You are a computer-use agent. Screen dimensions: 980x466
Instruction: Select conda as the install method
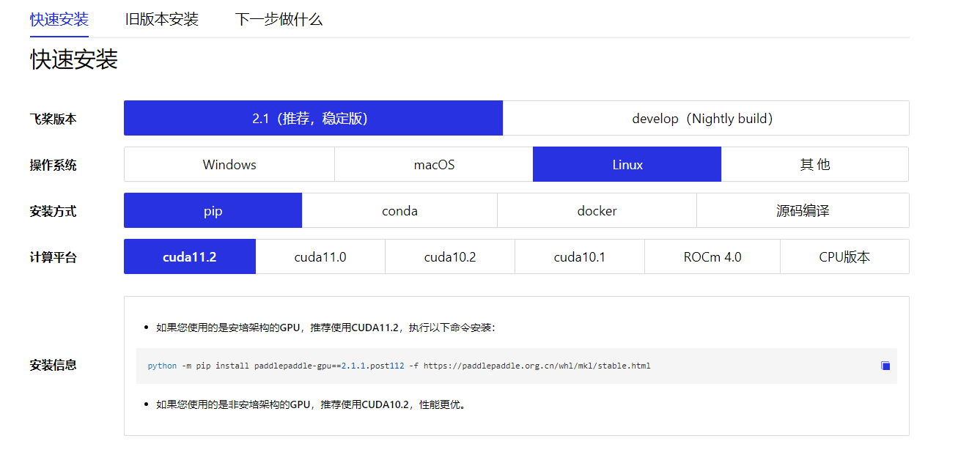[399, 210]
